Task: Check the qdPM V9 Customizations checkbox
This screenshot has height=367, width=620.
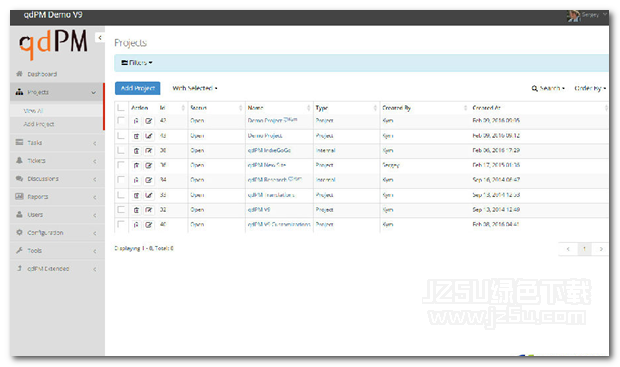Action: pos(121,224)
